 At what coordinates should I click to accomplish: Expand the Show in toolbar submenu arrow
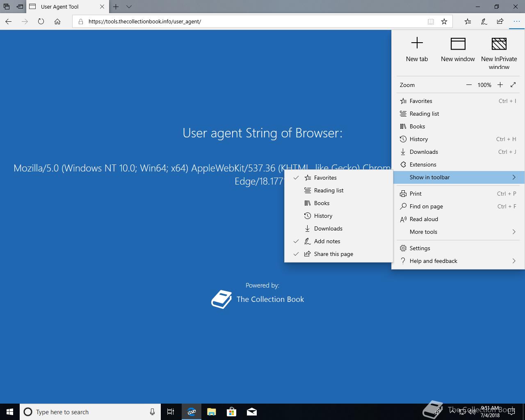point(514,177)
